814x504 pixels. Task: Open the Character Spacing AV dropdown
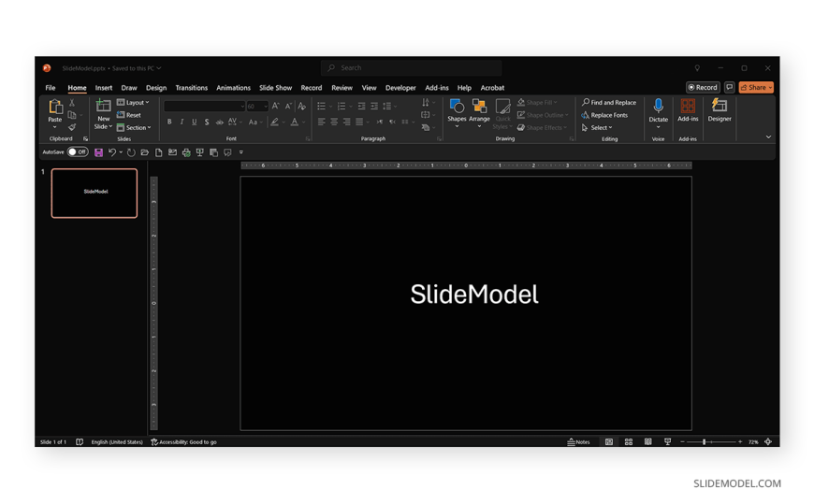click(x=235, y=122)
